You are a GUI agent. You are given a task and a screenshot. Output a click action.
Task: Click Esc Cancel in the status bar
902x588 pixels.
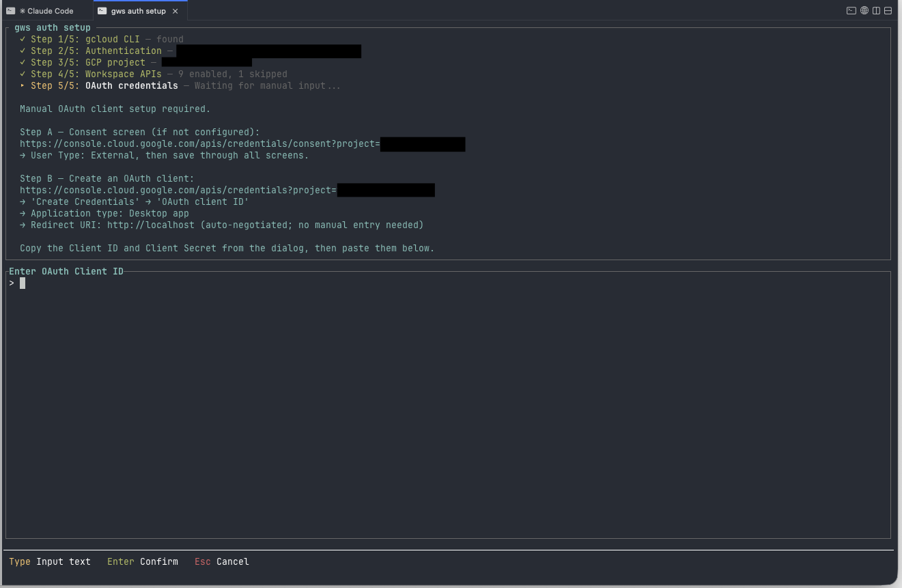tap(221, 561)
